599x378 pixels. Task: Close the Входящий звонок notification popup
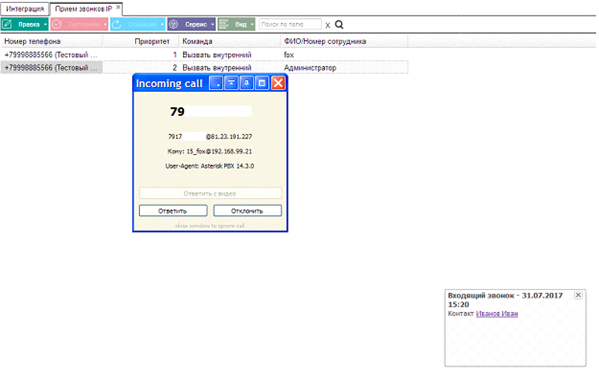tap(578, 295)
